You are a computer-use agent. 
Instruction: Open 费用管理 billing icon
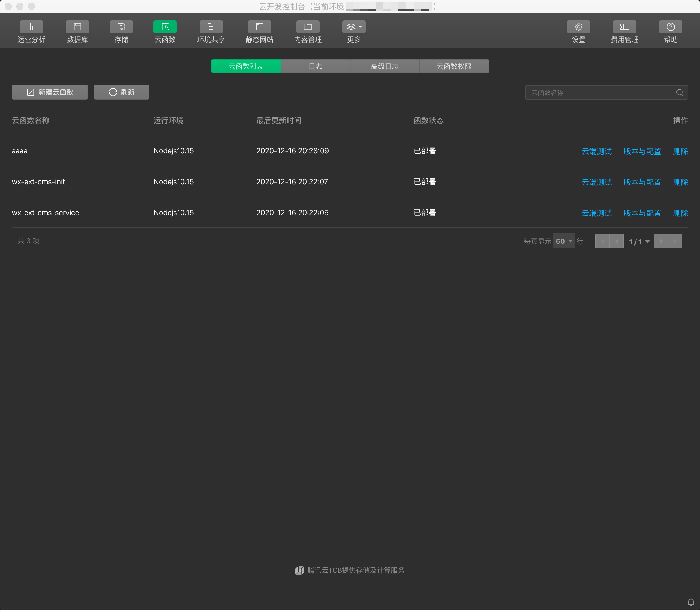click(624, 27)
